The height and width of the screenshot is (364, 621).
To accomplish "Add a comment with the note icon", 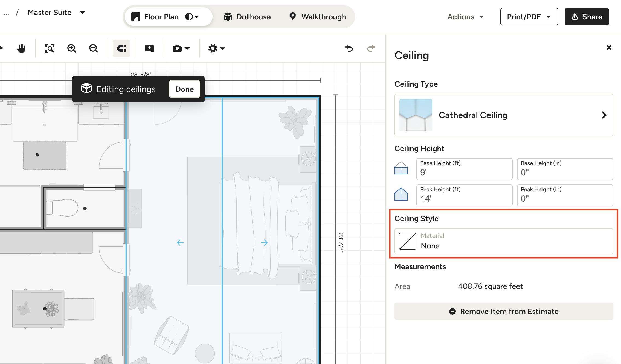I will coord(149,48).
